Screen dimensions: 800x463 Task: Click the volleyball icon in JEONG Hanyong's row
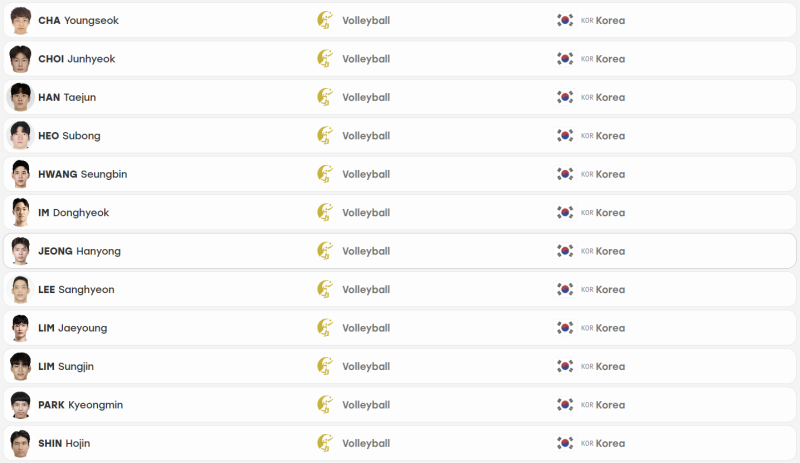[x=325, y=251]
